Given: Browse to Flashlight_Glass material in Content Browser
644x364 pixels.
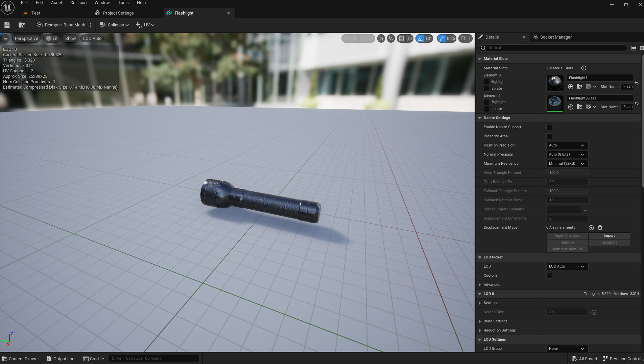Looking at the screenshot, I should pyautogui.click(x=579, y=107).
